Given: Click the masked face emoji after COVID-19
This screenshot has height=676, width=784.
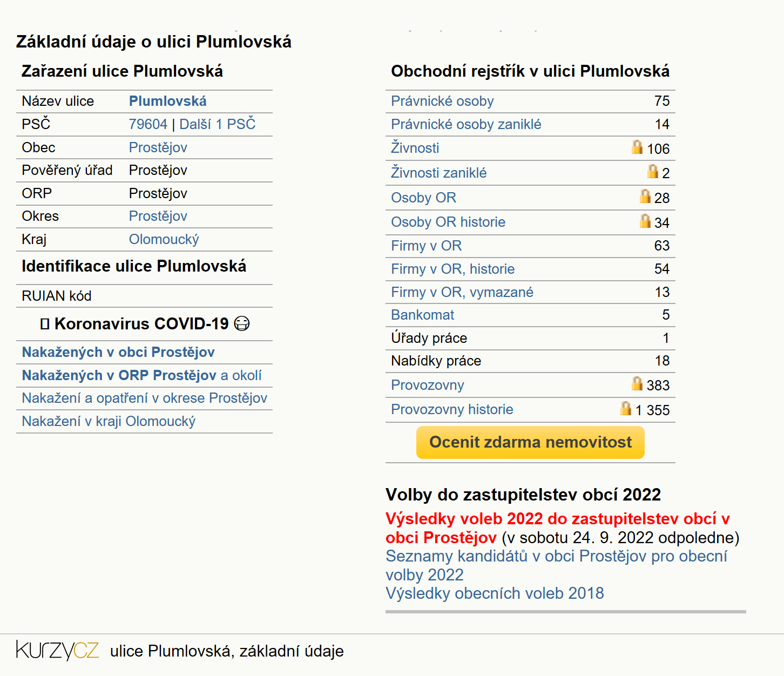Looking at the screenshot, I should (242, 323).
